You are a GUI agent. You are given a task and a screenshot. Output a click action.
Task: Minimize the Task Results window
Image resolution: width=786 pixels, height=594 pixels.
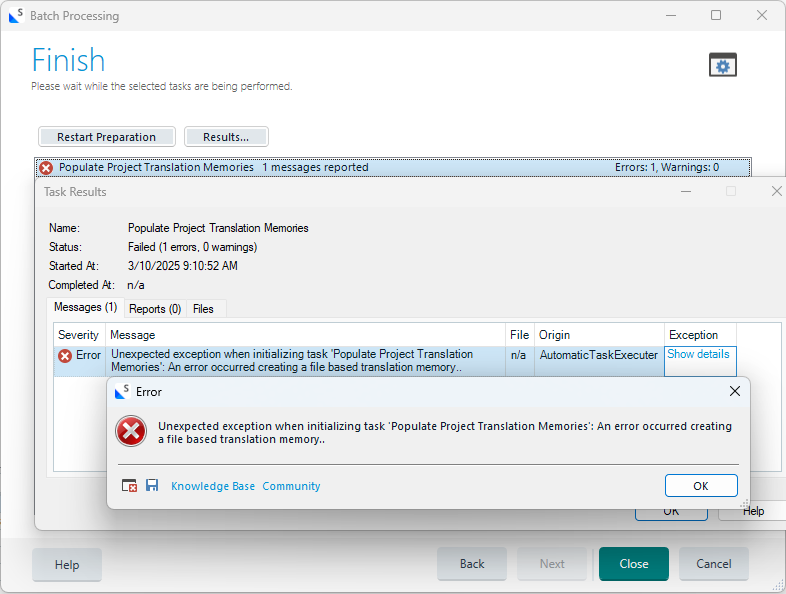(x=686, y=191)
